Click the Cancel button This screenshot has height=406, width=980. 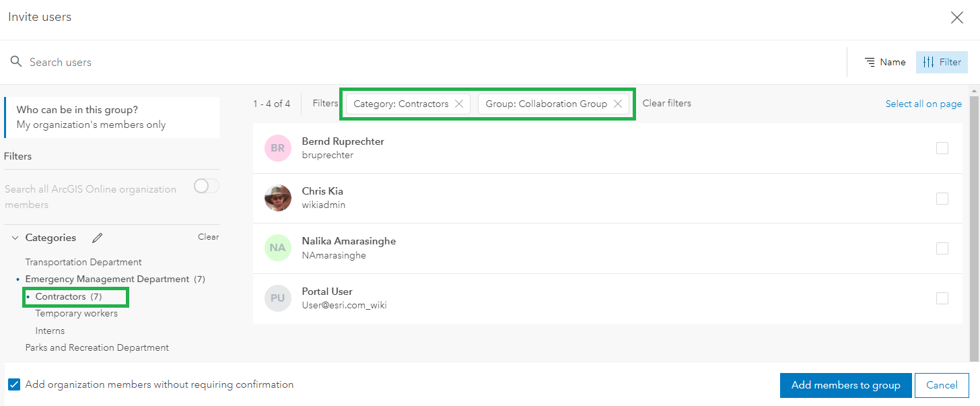[x=941, y=385]
